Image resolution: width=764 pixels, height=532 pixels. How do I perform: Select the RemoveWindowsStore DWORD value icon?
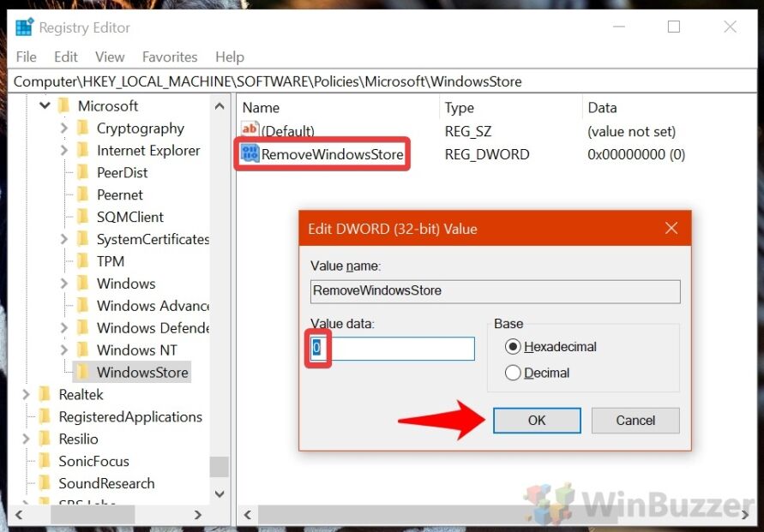[250, 154]
